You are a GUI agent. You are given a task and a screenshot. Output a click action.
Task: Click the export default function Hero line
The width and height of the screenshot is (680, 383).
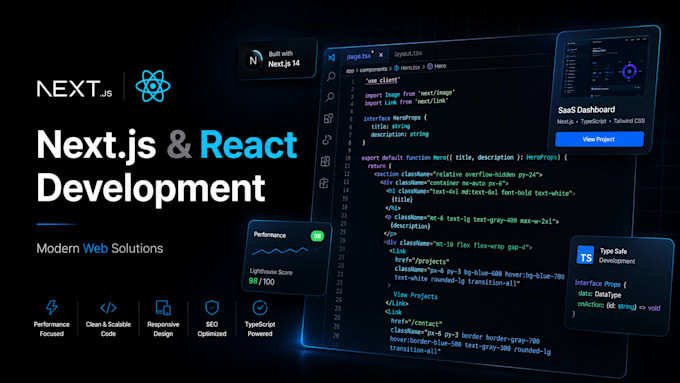tap(464, 157)
